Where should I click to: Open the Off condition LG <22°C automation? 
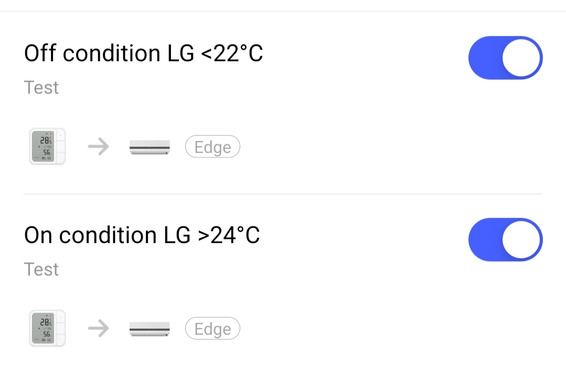click(143, 53)
